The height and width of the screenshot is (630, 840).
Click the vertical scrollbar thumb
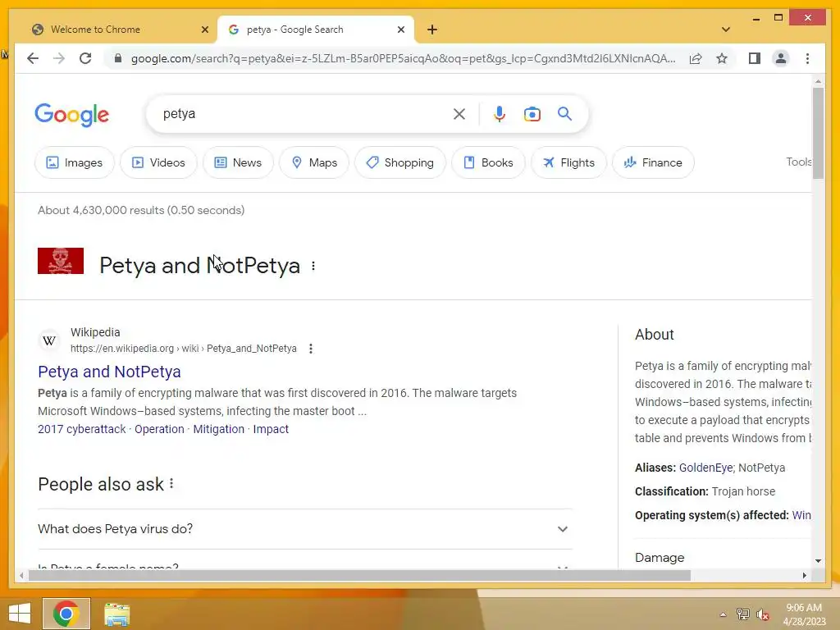[818, 133]
